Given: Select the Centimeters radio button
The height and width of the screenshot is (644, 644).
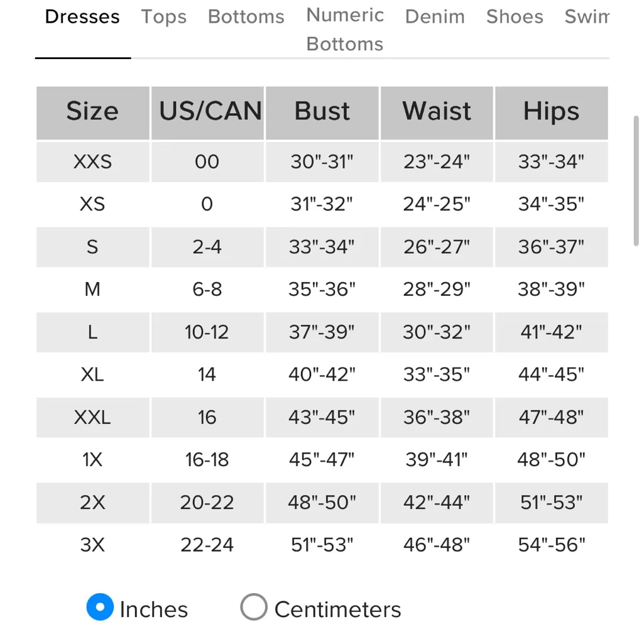Looking at the screenshot, I should coord(254,608).
